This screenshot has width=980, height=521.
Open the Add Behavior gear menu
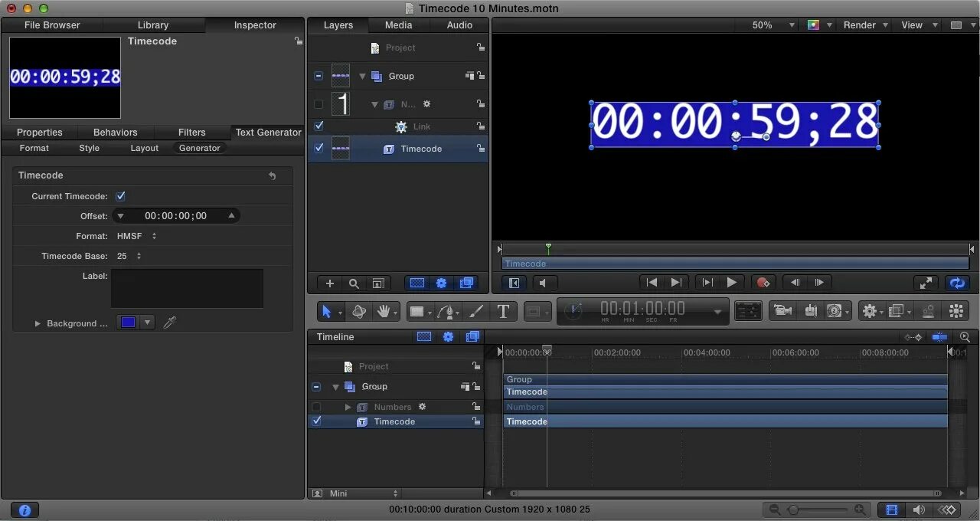point(870,311)
